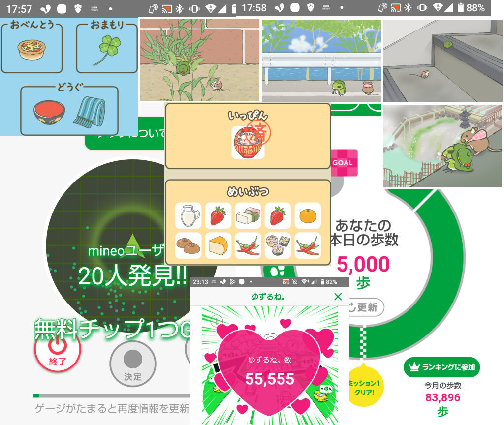Tap the 20人発見!! text on the radar

(132, 276)
